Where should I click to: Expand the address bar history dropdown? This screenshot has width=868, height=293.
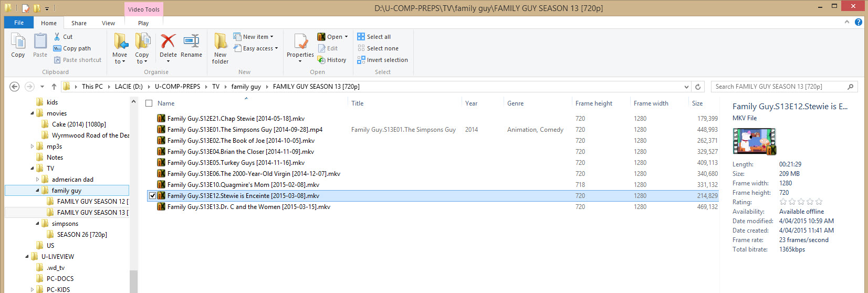[x=686, y=87]
